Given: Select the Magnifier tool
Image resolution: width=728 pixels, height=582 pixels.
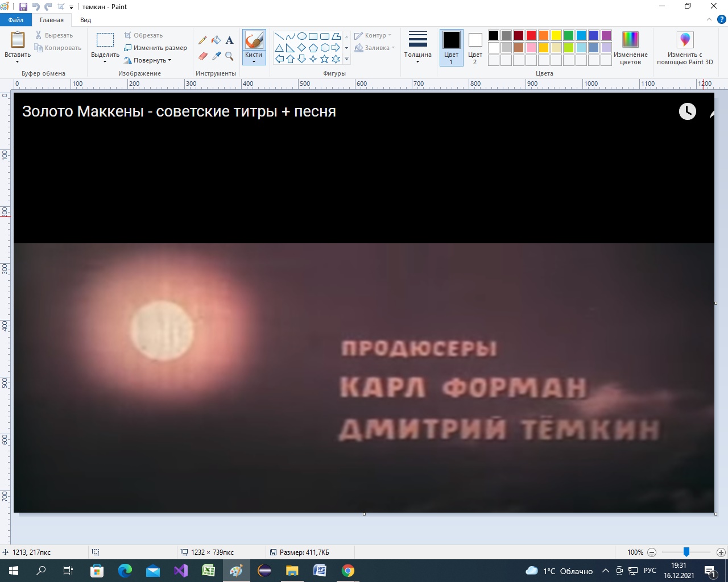Looking at the screenshot, I should pos(229,56).
